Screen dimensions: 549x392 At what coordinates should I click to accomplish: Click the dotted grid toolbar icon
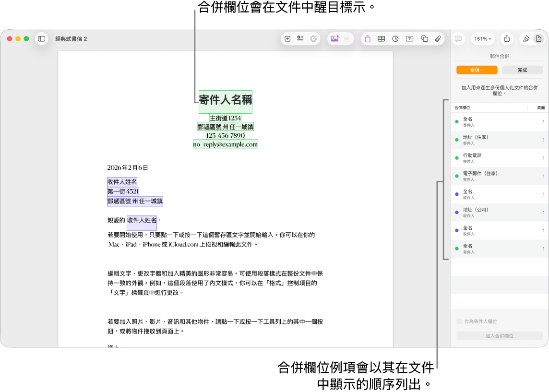click(347, 39)
